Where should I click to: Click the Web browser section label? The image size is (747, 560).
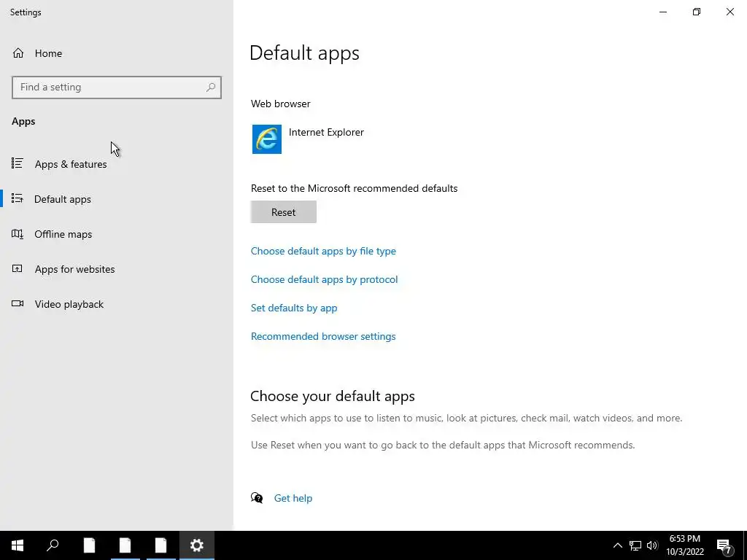pos(281,104)
